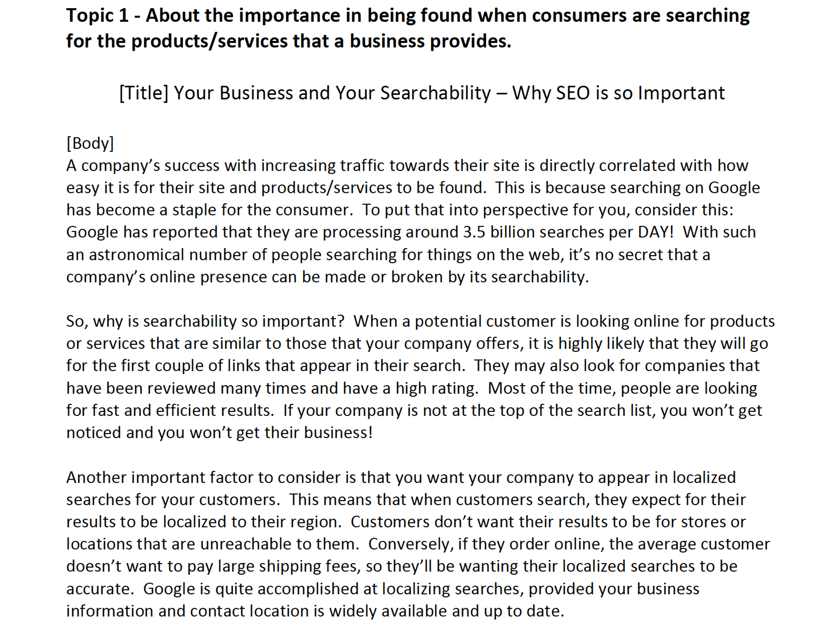The height and width of the screenshot is (620, 840).
Task: Click "noticed and you won't get their business!"
Action: click(x=219, y=433)
